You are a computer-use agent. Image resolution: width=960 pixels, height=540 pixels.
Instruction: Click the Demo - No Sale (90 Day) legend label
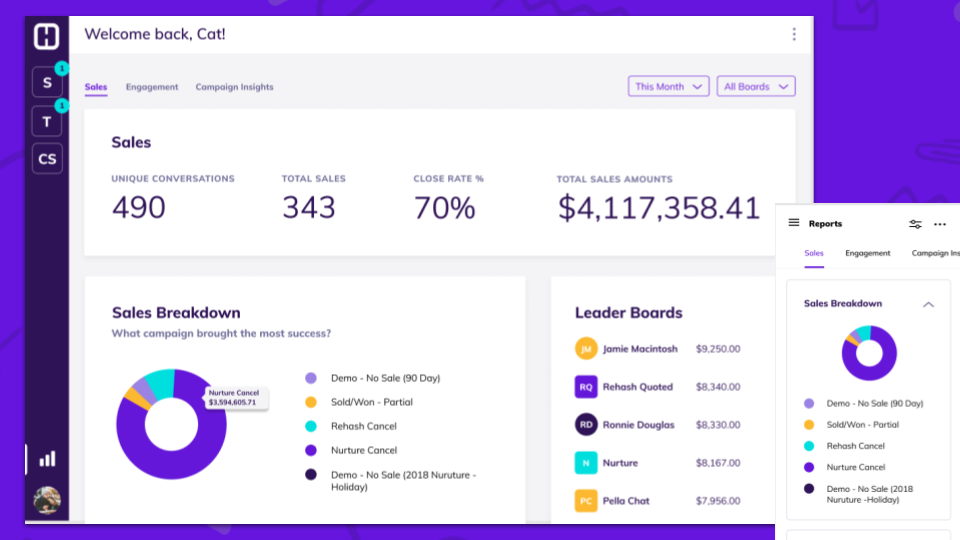[x=386, y=378]
